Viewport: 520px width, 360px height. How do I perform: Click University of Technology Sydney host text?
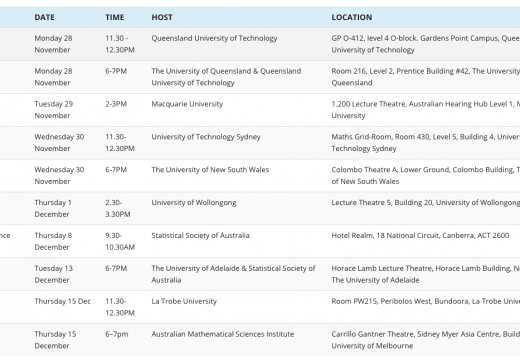206,137
